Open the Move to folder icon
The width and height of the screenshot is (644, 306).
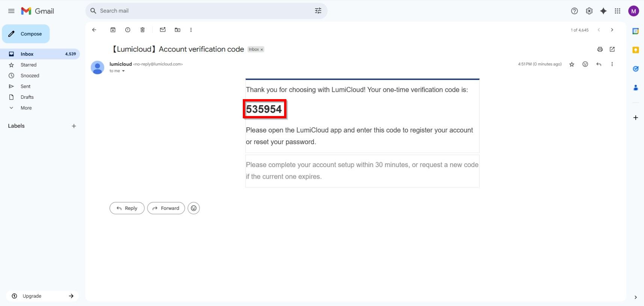[178, 30]
